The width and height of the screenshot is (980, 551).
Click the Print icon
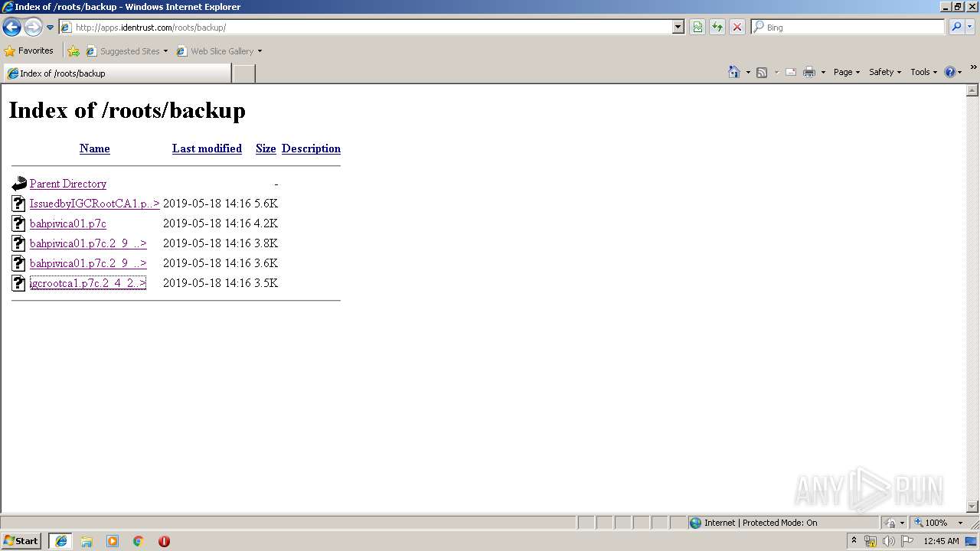coord(809,72)
